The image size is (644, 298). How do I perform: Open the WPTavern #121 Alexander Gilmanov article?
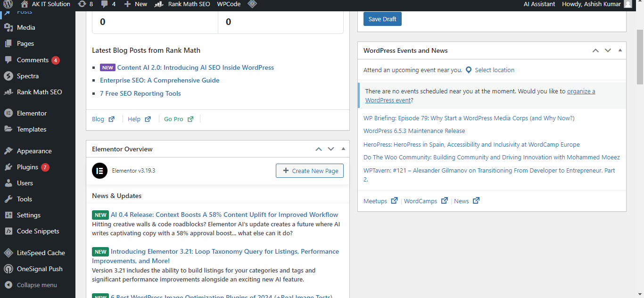489,175
